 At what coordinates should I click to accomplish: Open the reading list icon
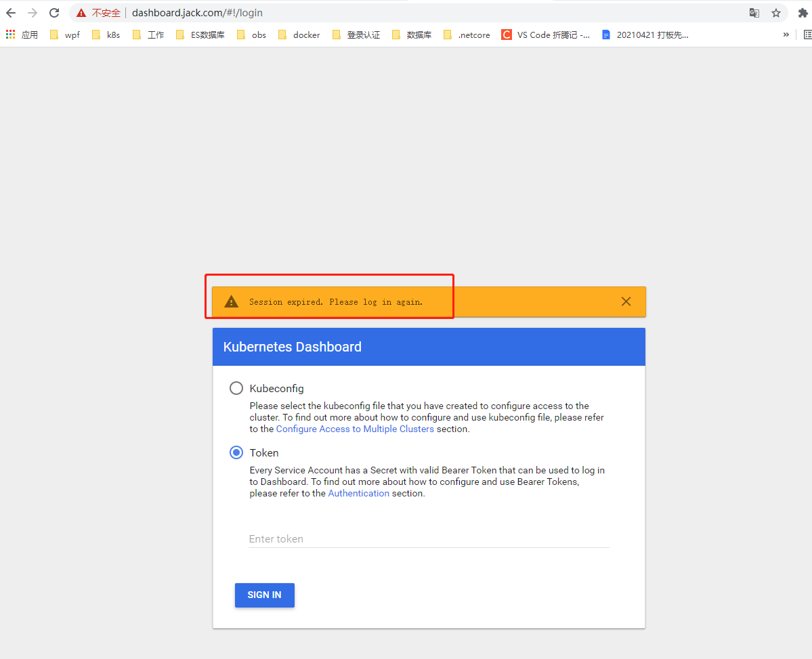[x=807, y=35]
